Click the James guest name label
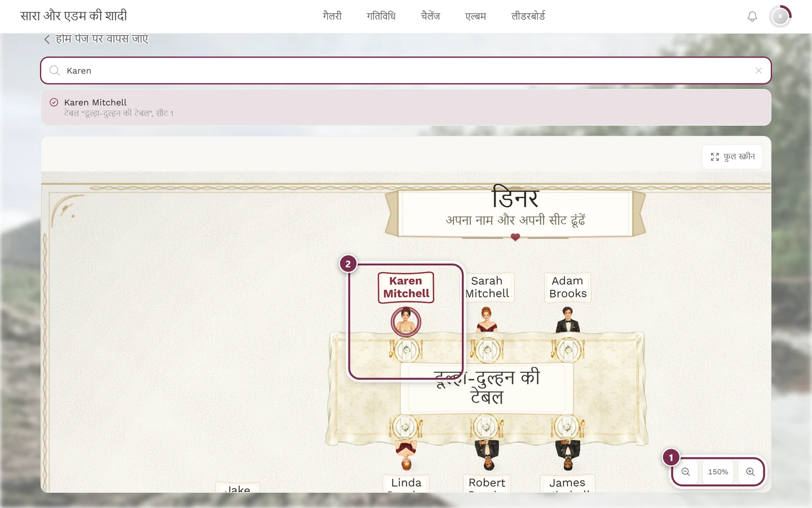 point(567,483)
